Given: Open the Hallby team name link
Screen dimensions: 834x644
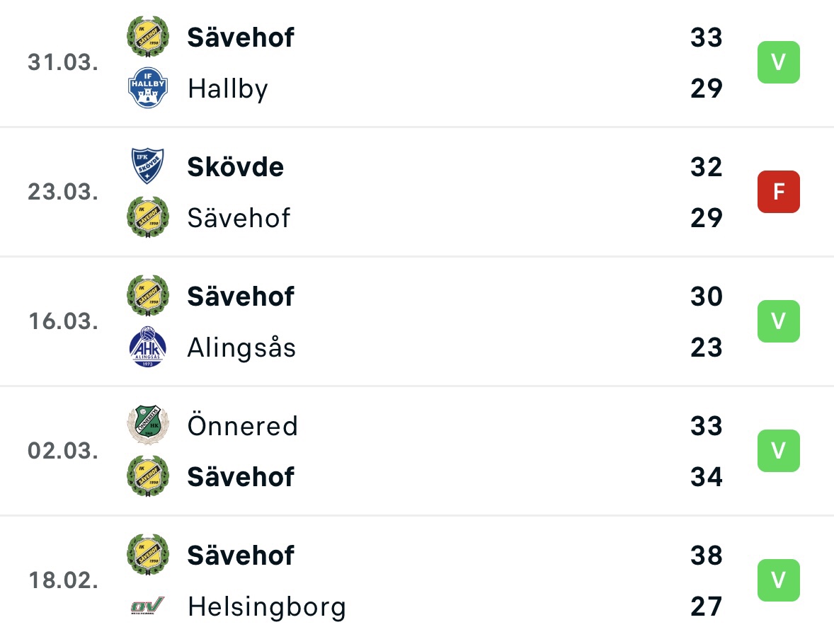Looking at the screenshot, I should 228,88.
